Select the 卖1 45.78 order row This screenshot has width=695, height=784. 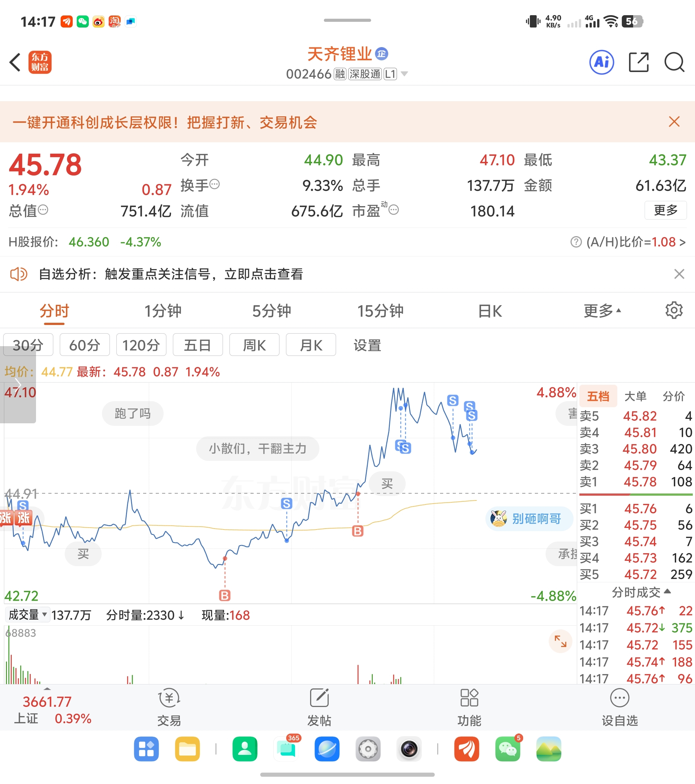click(636, 481)
